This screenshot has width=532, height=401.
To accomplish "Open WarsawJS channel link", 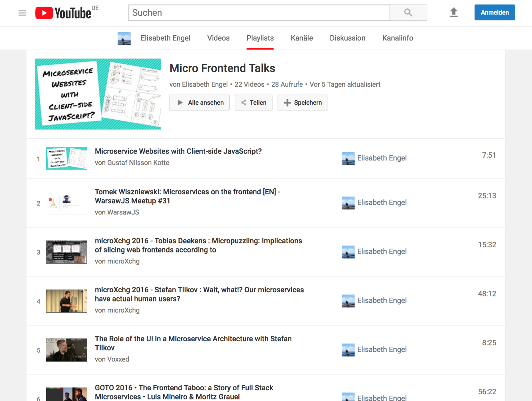I will [x=123, y=212].
